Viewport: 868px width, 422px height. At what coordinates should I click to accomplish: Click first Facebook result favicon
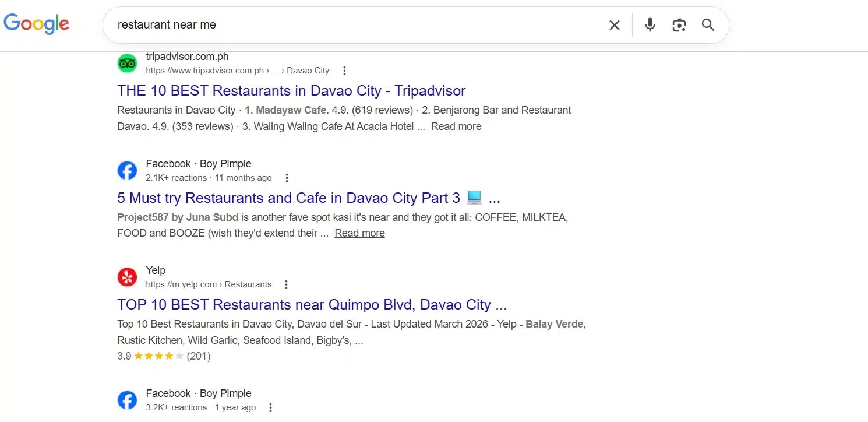pyautogui.click(x=127, y=170)
